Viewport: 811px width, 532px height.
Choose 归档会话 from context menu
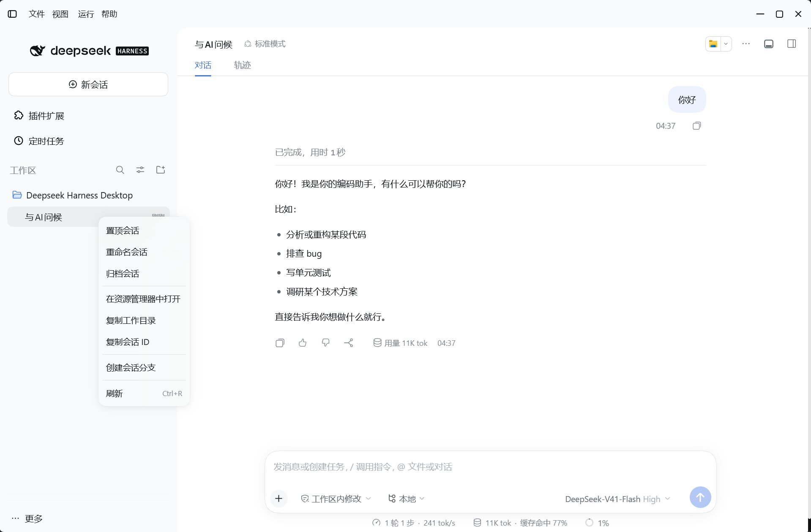144,274
